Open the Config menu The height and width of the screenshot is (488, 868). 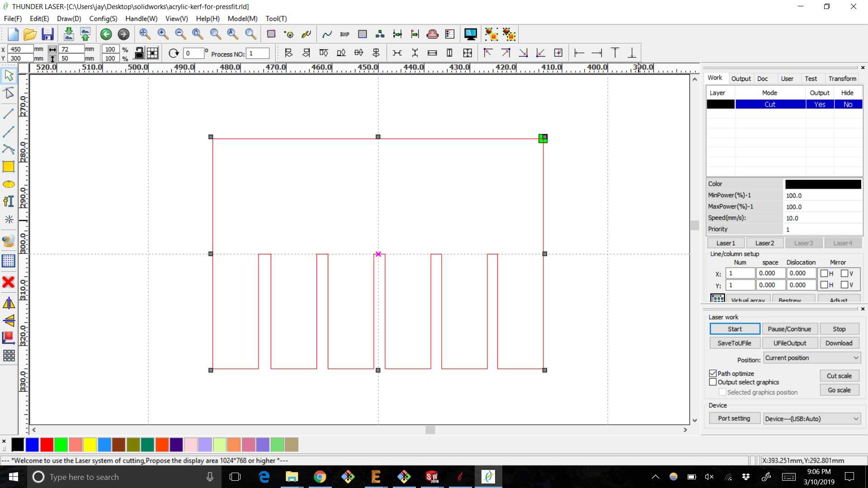point(103,19)
